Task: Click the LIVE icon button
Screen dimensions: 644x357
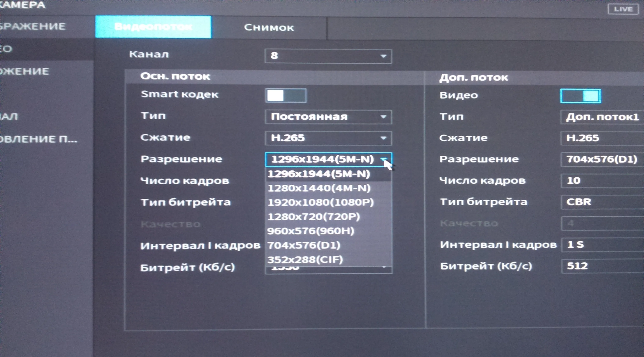Action: tap(623, 9)
